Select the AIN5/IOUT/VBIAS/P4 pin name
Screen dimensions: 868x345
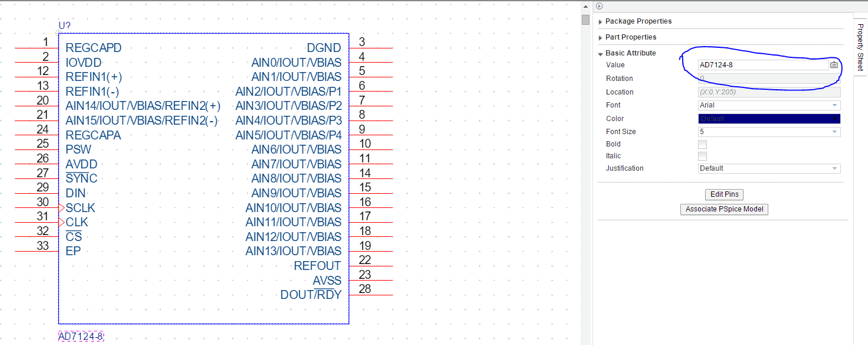tap(289, 135)
